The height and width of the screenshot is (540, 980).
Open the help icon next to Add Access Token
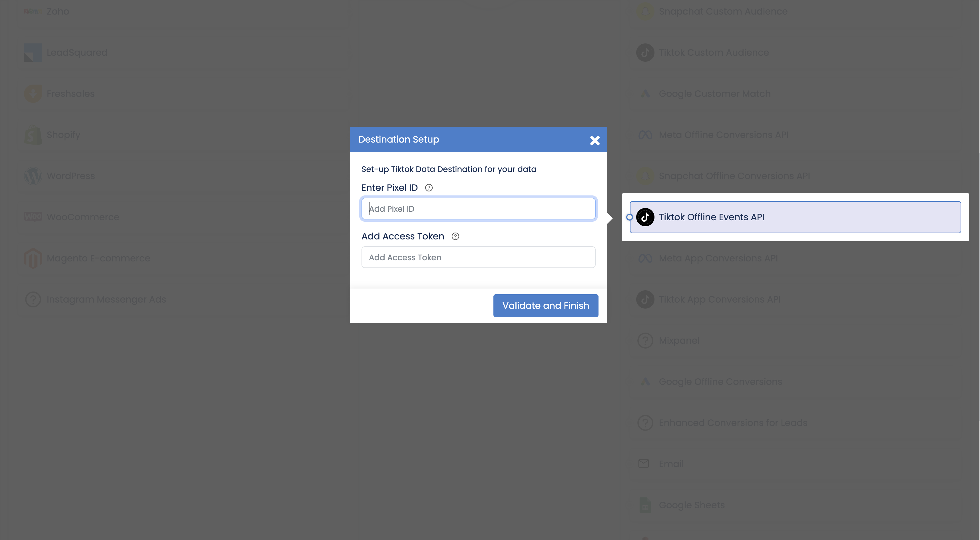pyautogui.click(x=455, y=236)
